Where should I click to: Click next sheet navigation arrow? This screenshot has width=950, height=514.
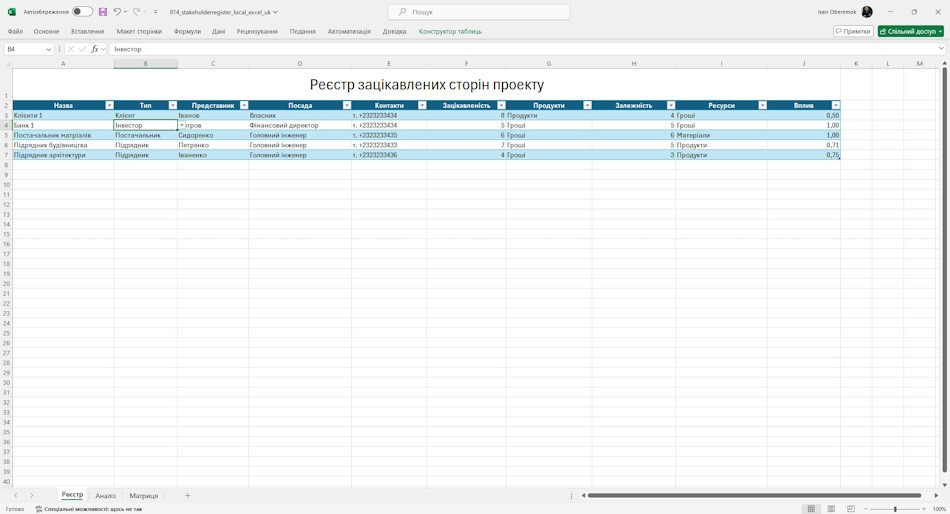point(32,495)
